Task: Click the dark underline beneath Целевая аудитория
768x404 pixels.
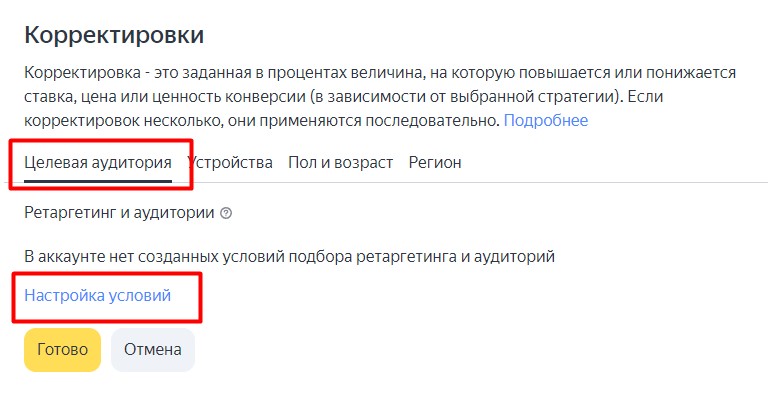Action: [x=98, y=183]
